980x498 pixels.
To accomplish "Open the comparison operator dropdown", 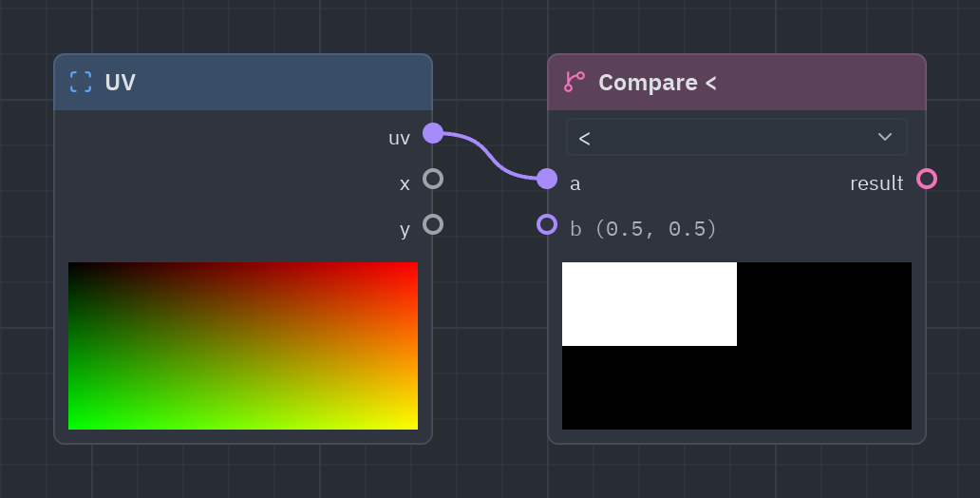I will (x=736, y=137).
